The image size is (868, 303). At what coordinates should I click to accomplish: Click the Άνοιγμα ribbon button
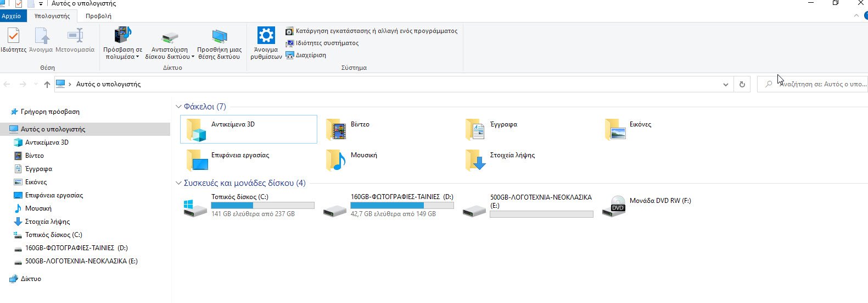coord(41,41)
